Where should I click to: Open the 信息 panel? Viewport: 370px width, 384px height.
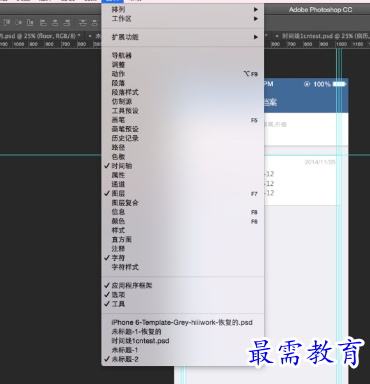pyautogui.click(x=183, y=212)
